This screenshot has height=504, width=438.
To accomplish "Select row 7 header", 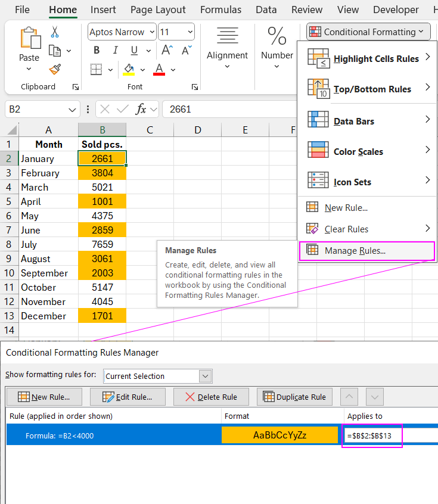I will (9, 230).
